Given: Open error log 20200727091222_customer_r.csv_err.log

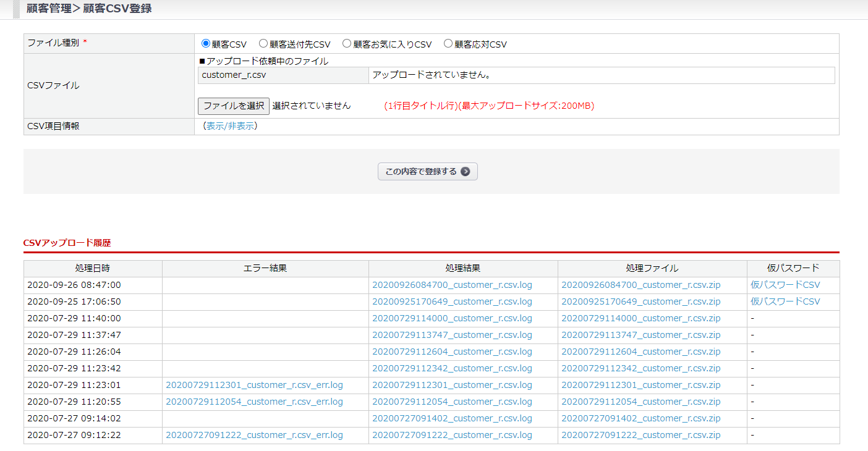Looking at the screenshot, I should [x=254, y=435].
